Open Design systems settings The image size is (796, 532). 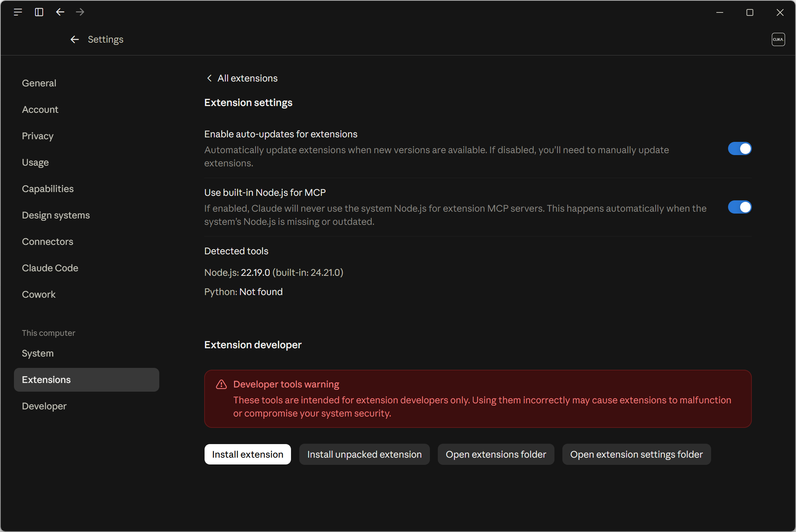(86, 215)
